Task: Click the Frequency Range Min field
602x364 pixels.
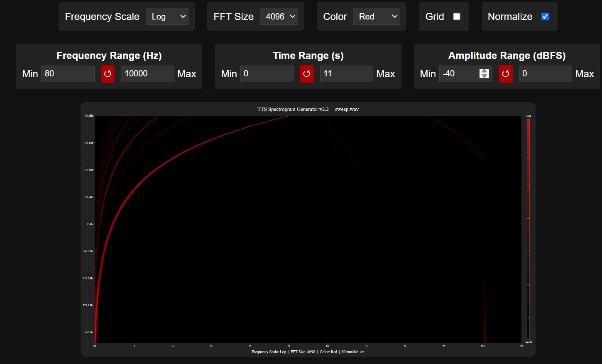Action: 68,74
